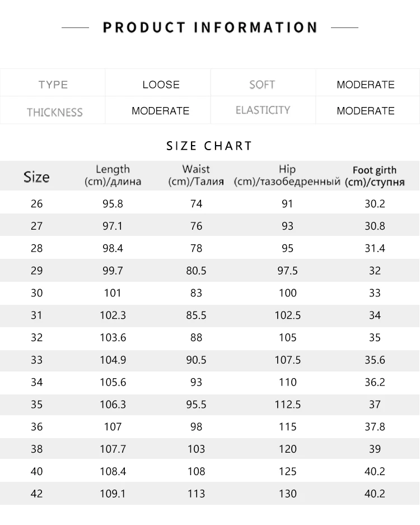The image size is (420, 525).
Task: Click length value 106.3 for size 35
Action: pos(113,405)
